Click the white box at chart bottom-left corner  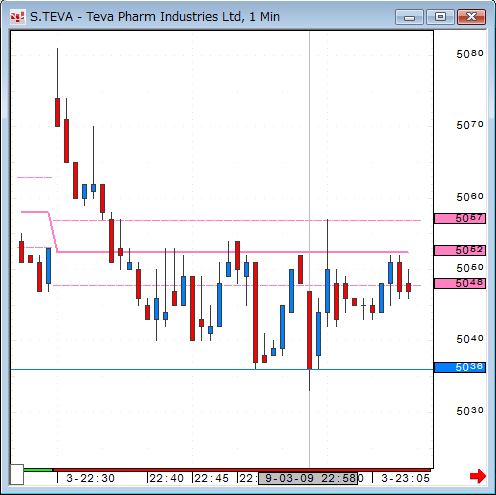17,474
